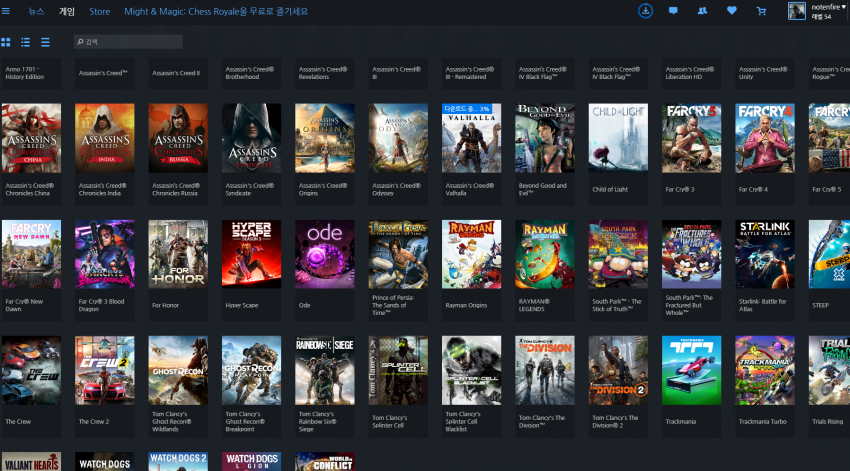
Task: Select Assassin's Creed Liberation HD tile
Action: (x=692, y=73)
